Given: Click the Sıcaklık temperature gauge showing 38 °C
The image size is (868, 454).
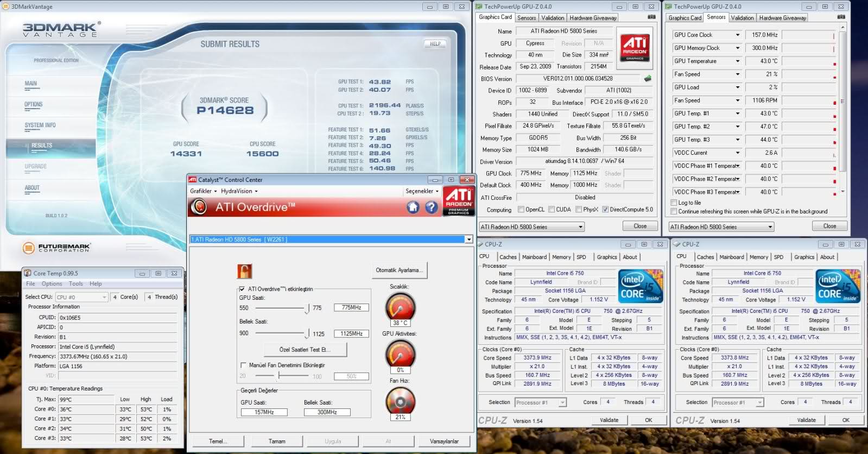Looking at the screenshot, I should tap(400, 307).
